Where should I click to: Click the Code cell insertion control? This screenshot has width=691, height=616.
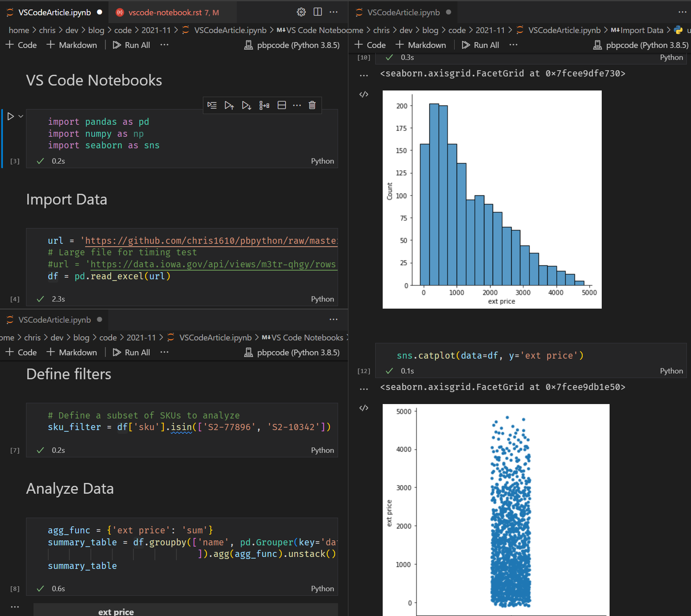click(x=21, y=45)
